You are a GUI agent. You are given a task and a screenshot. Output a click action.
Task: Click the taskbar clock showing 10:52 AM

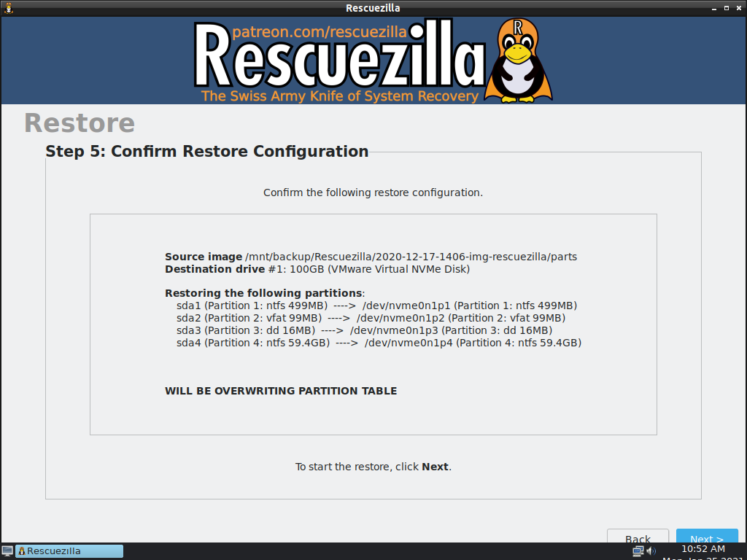(703, 549)
